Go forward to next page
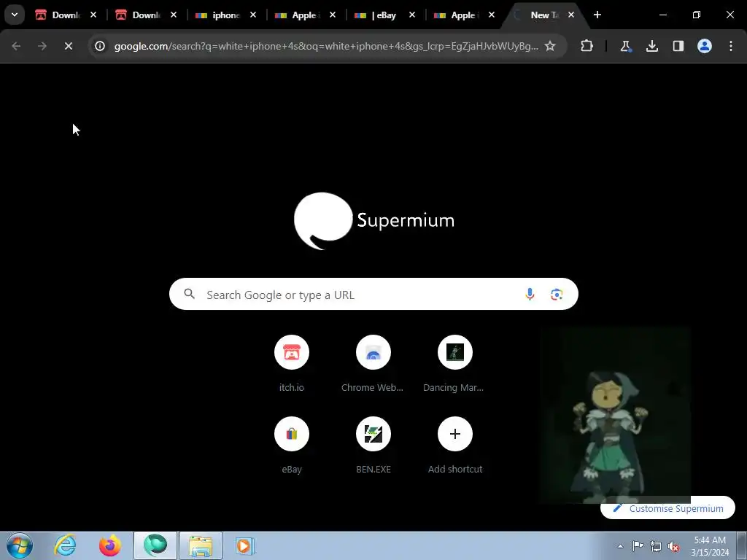Viewport: 747px width, 560px height. click(x=42, y=46)
